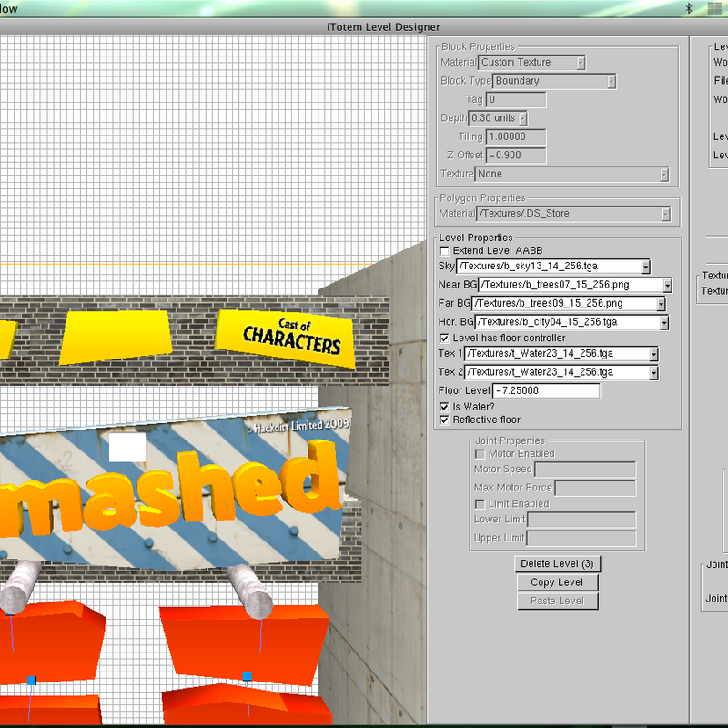Screen dimensions: 728x728
Task: Select the Cast of Characters yellow sign
Action: pyautogui.click(x=285, y=338)
